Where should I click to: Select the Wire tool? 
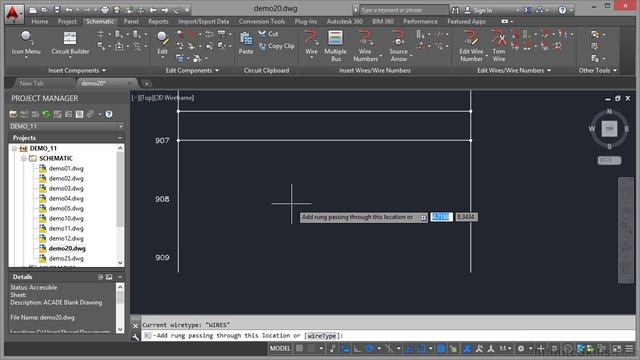click(311, 43)
